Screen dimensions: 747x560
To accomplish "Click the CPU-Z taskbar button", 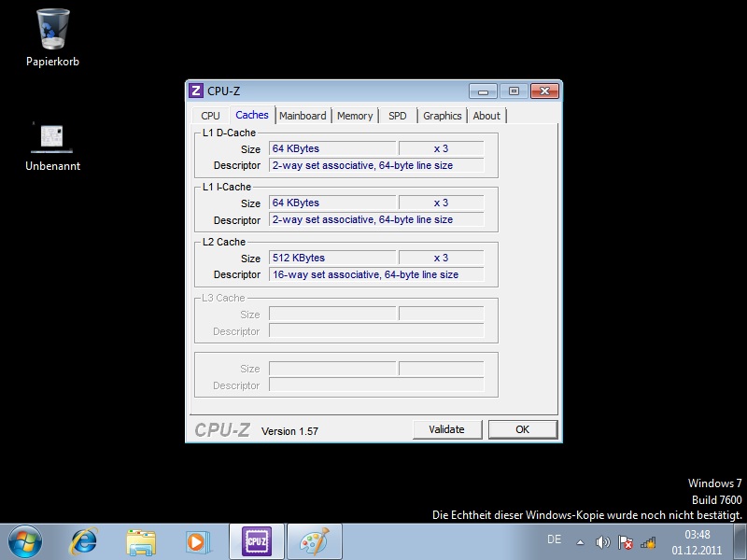I will pyautogui.click(x=257, y=541).
